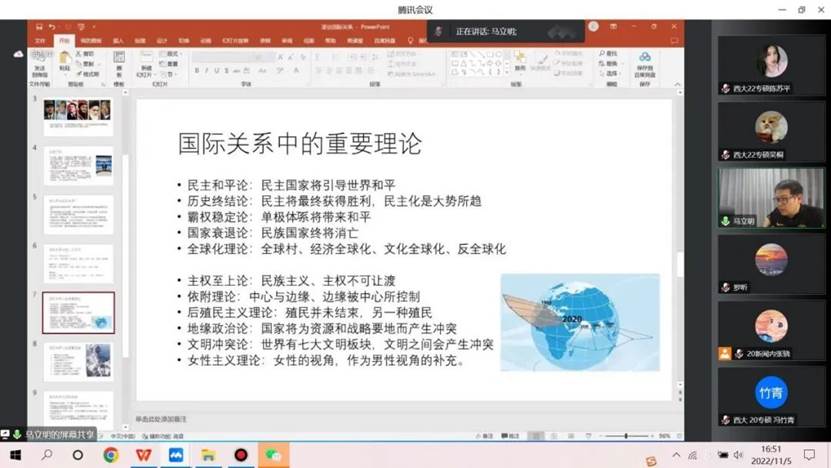Click the red record app taskbar icon
This screenshot has height=468, width=831.
coord(240,455)
